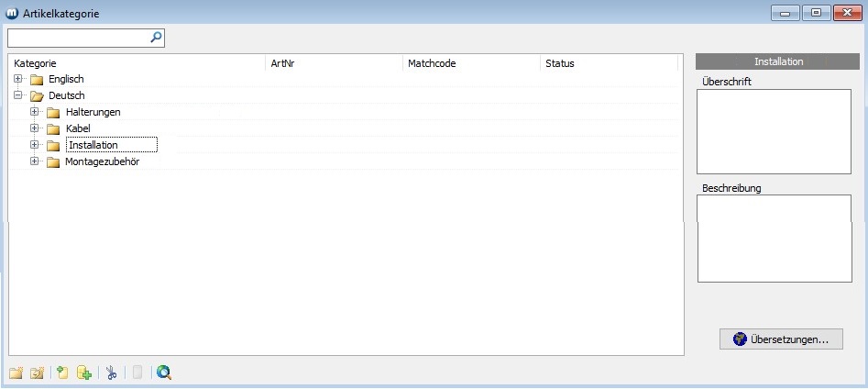Click into the Überschrift text area
Image resolution: width=868 pixels, height=389 pixels.
tap(775, 131)
